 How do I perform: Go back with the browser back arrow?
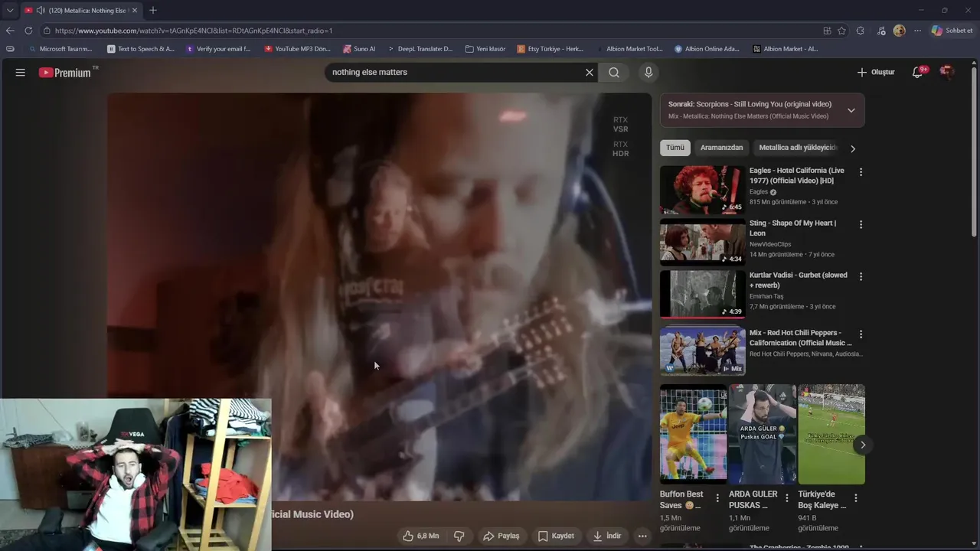[10, 31]
